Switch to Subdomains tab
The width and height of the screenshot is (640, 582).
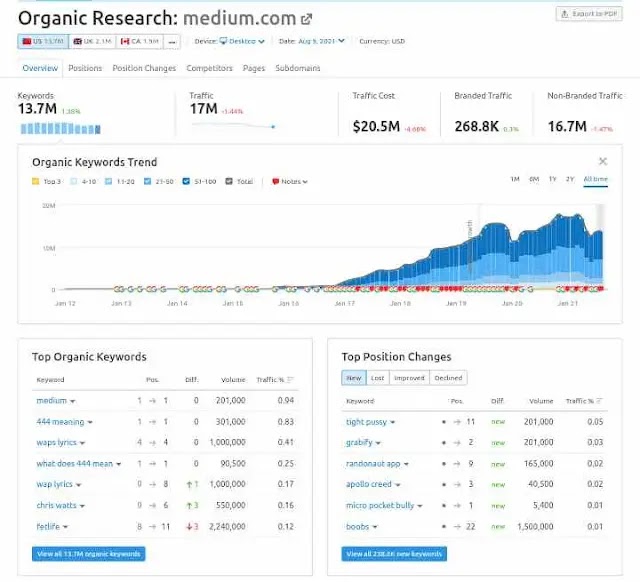pos(298,68)
